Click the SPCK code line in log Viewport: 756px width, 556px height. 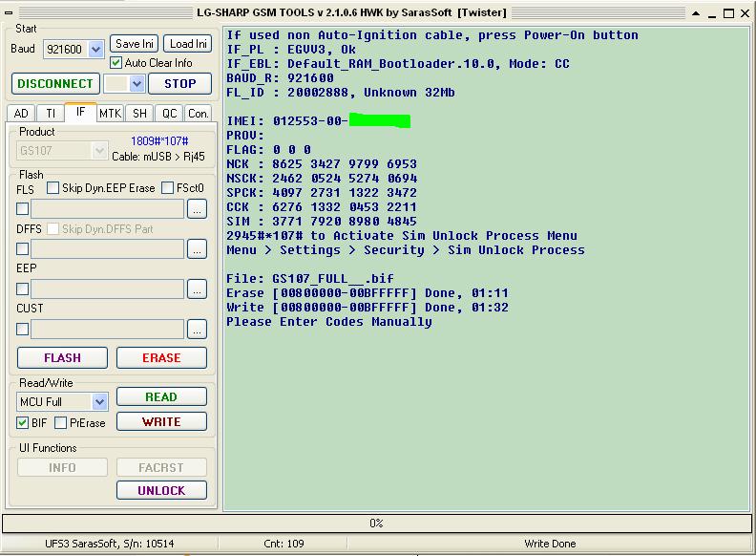[x=322, y=193]
